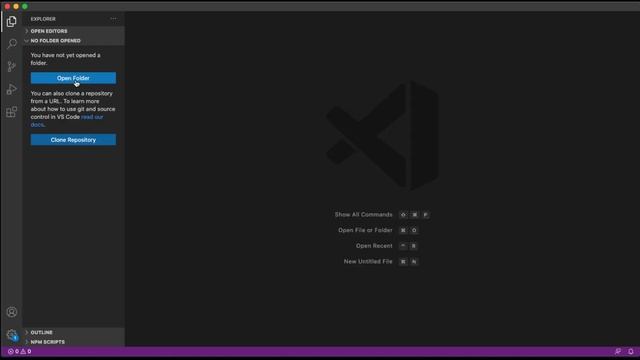This screenshot has width=640, height=360.
Task: Click the Show All Commands hint
Action: (382, 215)
